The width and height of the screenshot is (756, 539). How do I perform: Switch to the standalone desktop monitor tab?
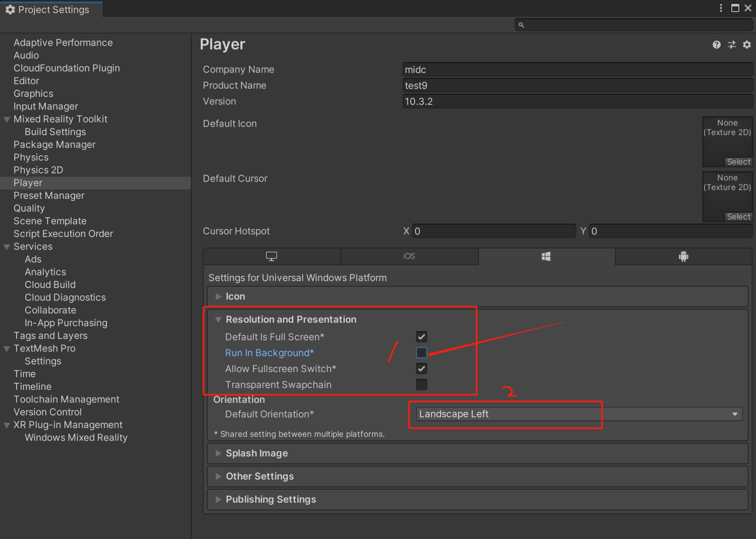point(272,256)
